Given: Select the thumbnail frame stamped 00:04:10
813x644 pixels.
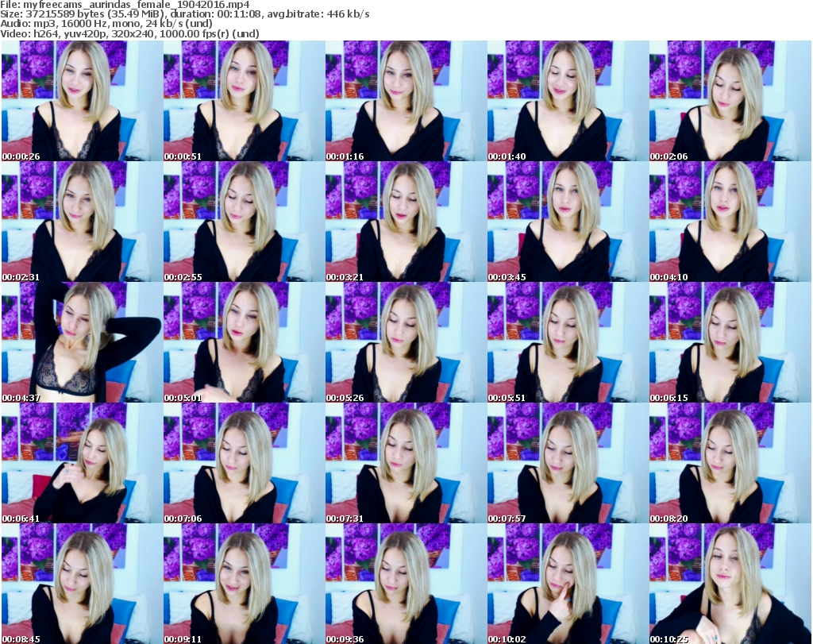Looking at the screenshot, I should tap(730, 222).
